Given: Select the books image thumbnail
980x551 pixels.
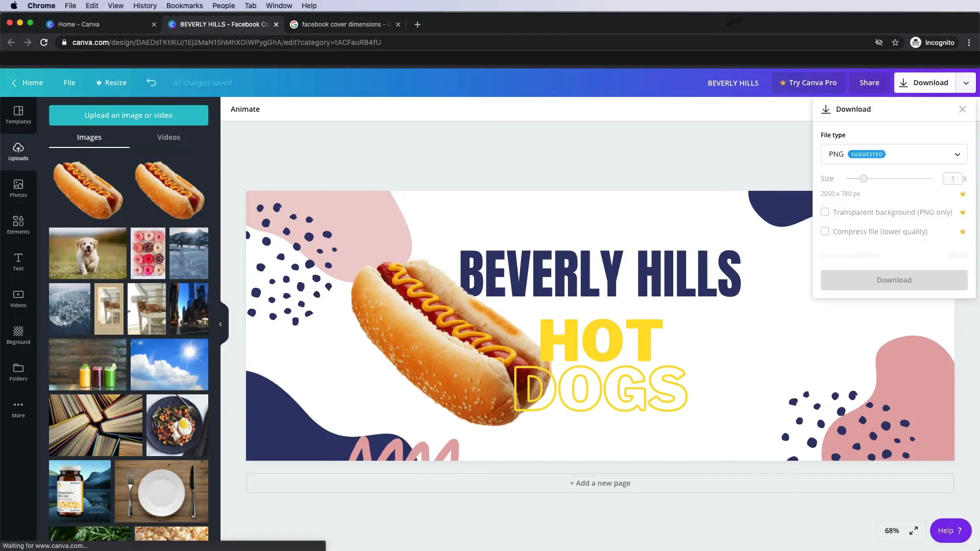Looking at the screenshot, I should coord(96,425).
